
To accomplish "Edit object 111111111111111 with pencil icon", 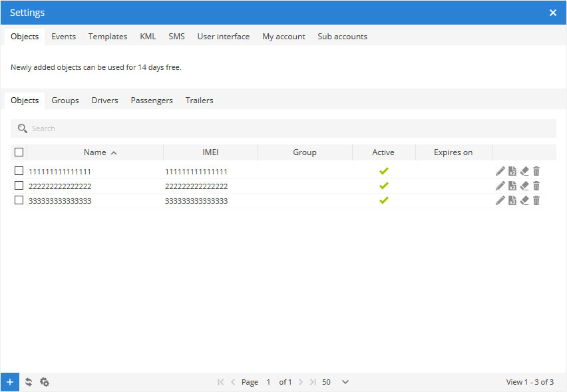I will [500, 171].
